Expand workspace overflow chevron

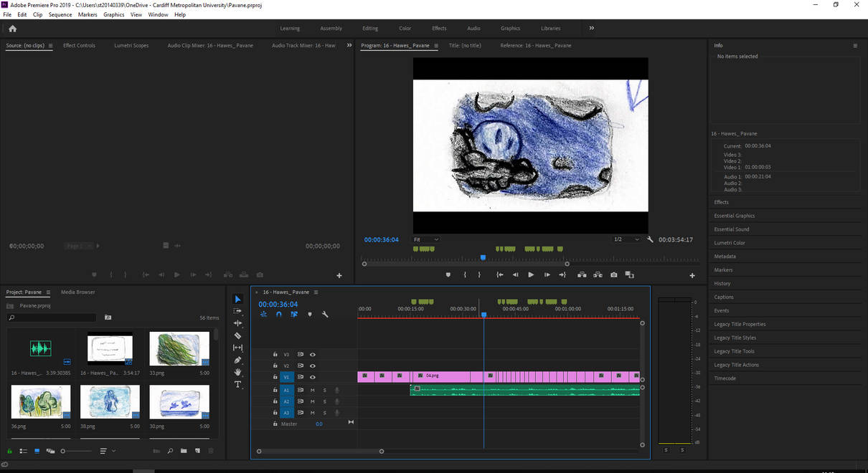(x=592, y=28)
